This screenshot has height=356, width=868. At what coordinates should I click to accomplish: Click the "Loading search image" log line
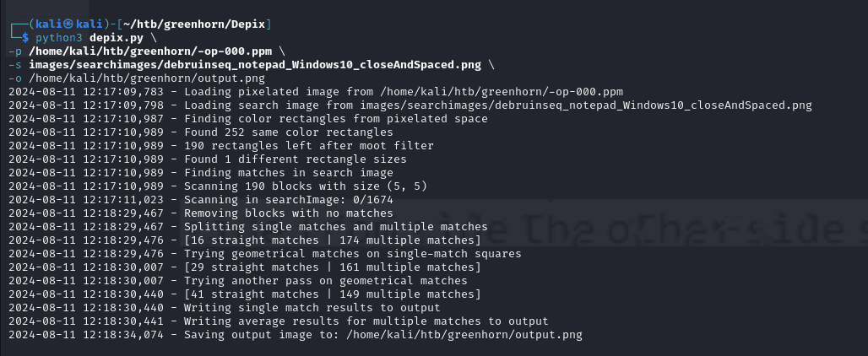tap(497, 105)
